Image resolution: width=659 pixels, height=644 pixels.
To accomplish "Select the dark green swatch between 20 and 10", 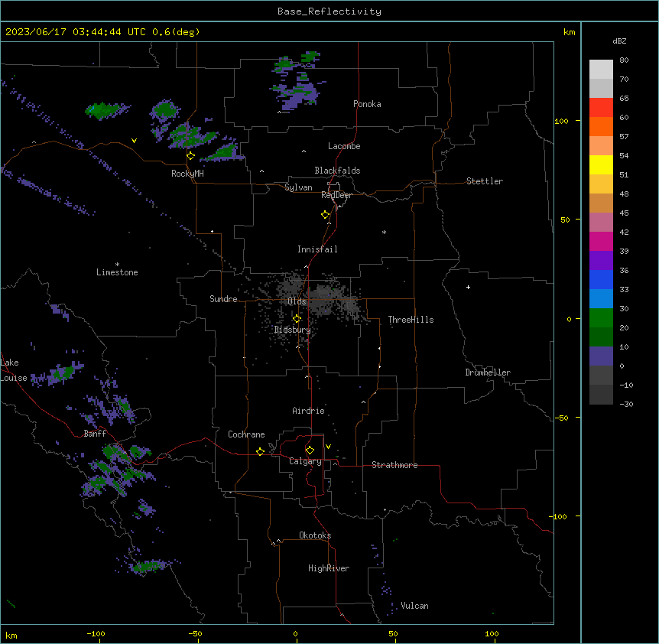I will pos(601,337).
